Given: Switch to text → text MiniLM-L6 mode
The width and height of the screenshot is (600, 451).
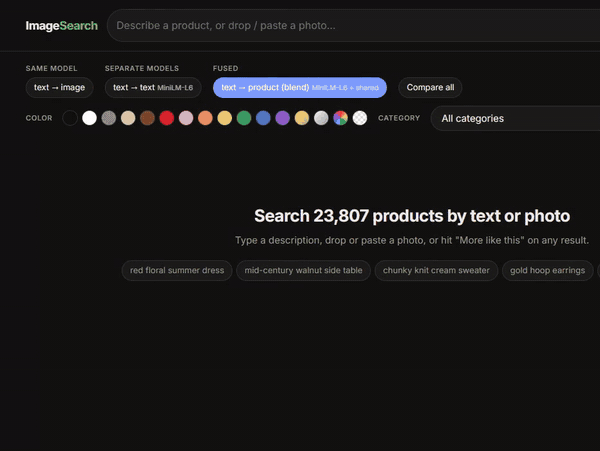Looking at the screenshot, I should 153,88.
